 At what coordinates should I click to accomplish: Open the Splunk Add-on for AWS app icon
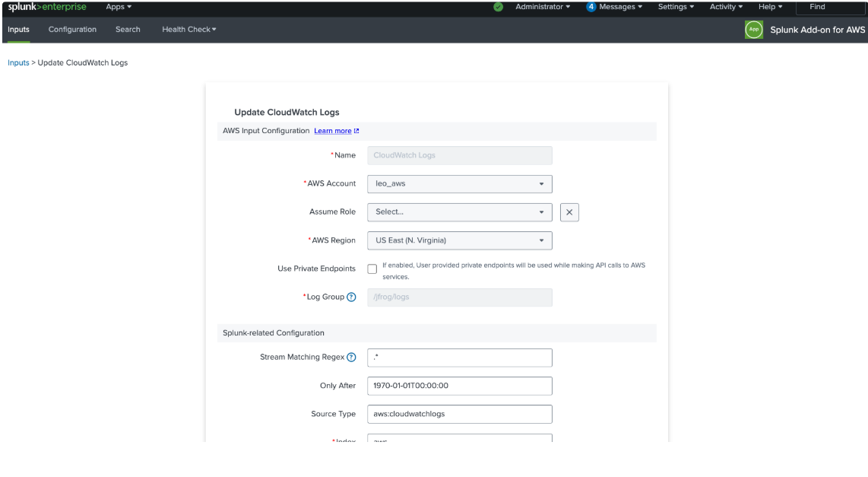[x=753, y=30]
